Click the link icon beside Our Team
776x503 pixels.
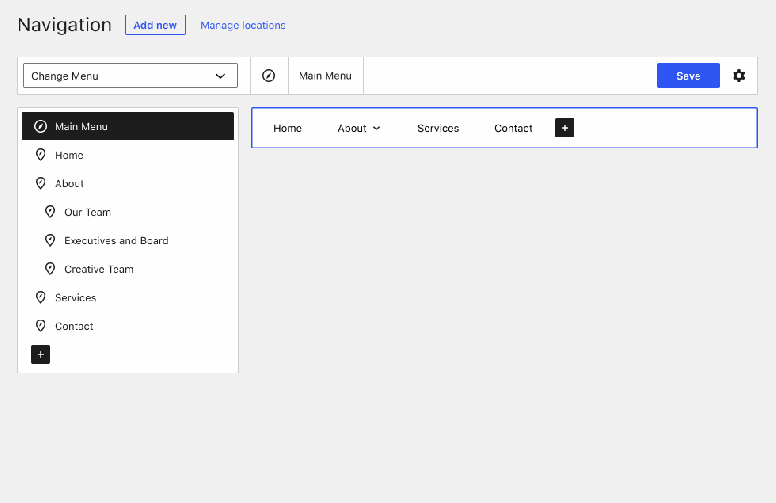coord(50,212)
